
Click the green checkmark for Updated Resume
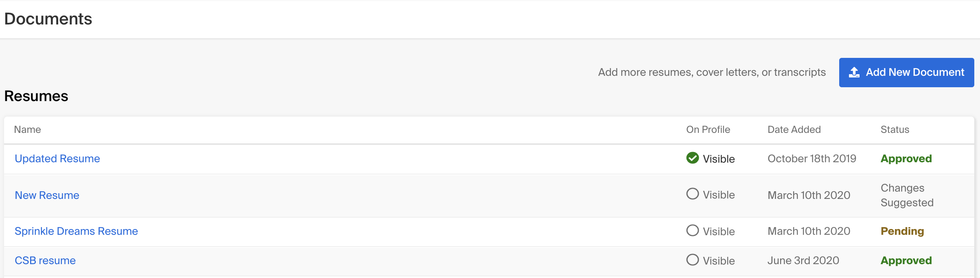coord(692,158)
